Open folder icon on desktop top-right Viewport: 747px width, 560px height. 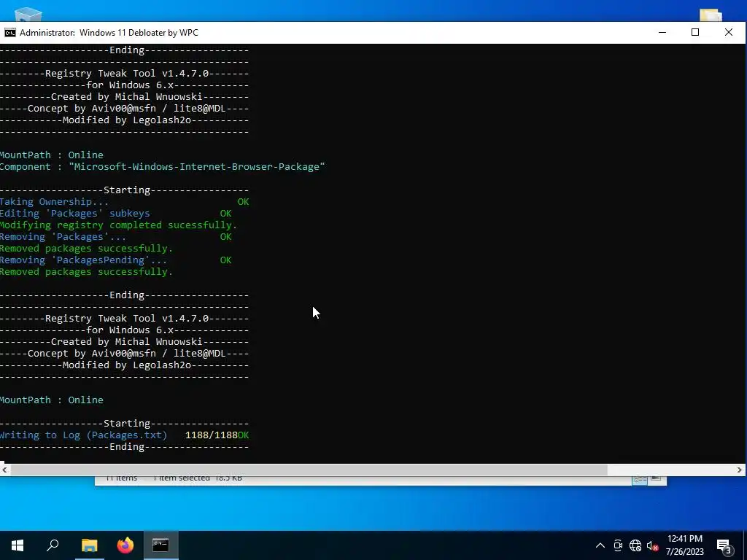[711, 15]
